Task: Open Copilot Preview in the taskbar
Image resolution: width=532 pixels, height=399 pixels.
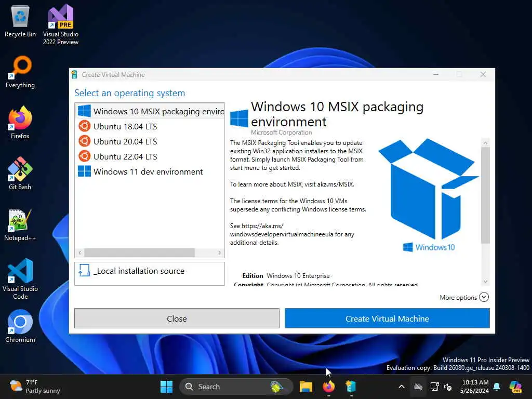Action: click(515, 387)
